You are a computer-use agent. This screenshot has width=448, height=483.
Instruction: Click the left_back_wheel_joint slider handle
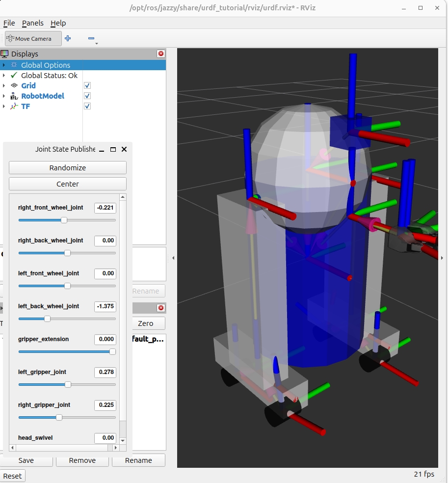tap(47, 319)
